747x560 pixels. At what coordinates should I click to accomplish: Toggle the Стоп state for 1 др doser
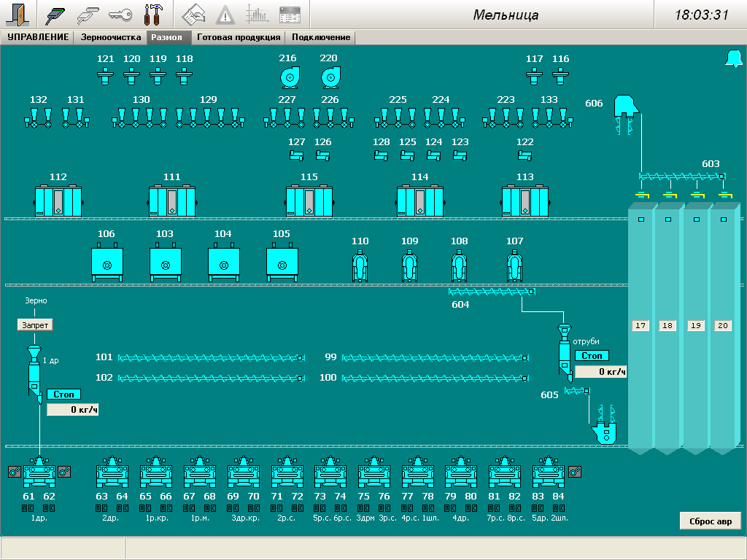pyautogui.click(x=64, y=394)
